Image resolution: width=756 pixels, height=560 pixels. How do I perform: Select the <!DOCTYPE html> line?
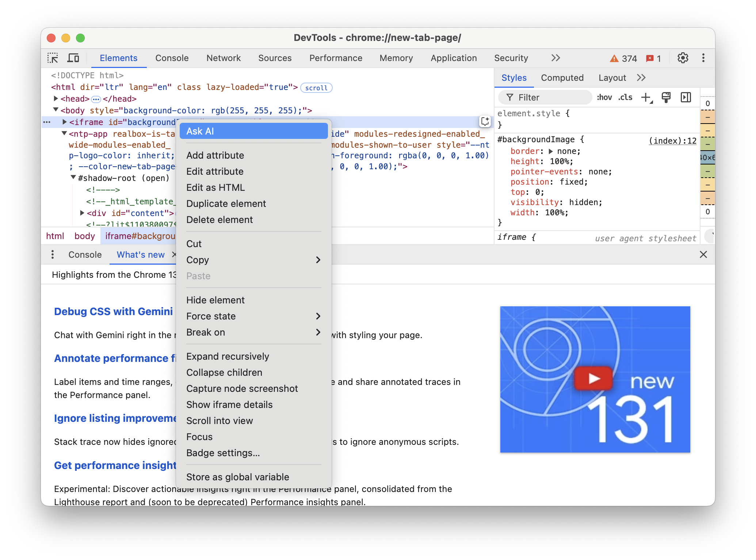pos(87,75)
